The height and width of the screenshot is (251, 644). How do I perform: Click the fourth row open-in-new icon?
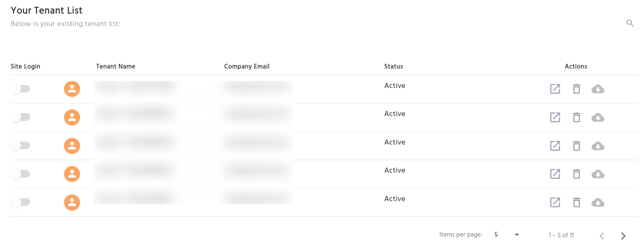point(555,174)
